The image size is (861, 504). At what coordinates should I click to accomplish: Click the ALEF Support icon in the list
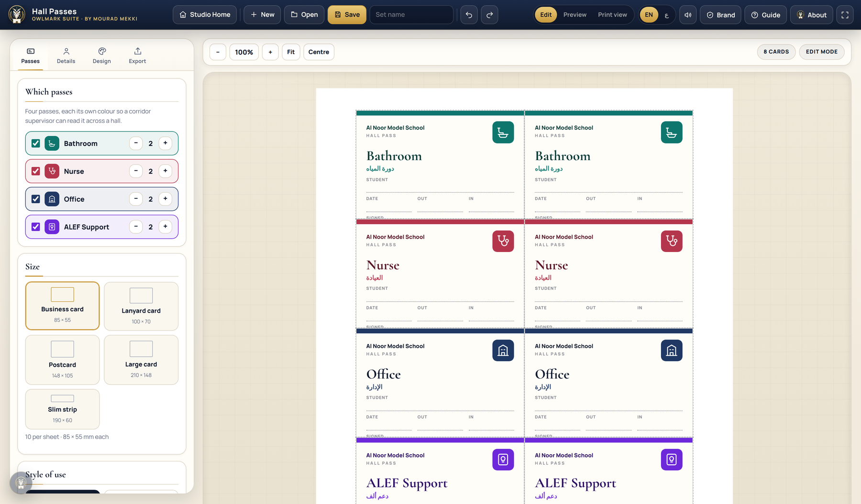52,227
